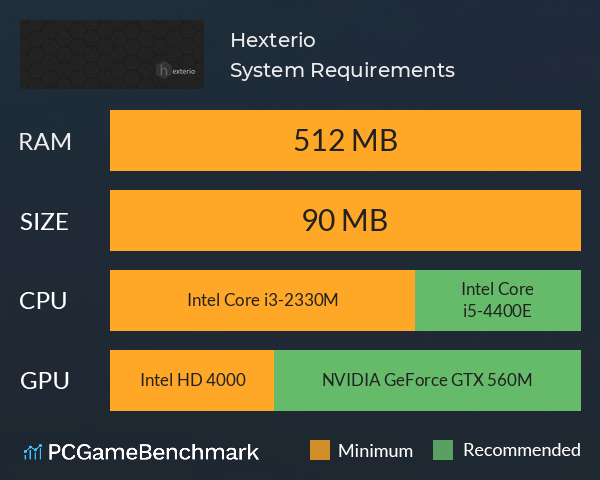Click the 'System Requirements' heading text

[342, 71]
